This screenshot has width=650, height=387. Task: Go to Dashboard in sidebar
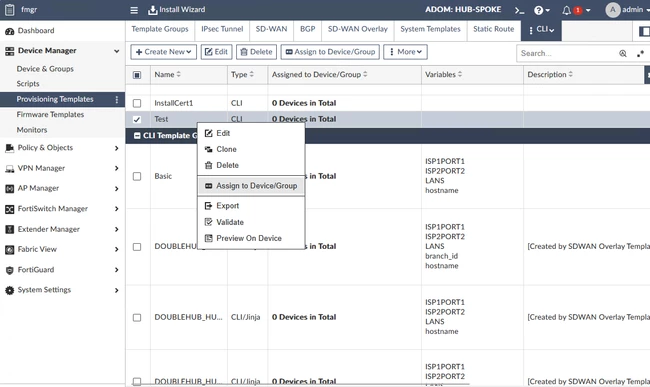click(36, 31)
